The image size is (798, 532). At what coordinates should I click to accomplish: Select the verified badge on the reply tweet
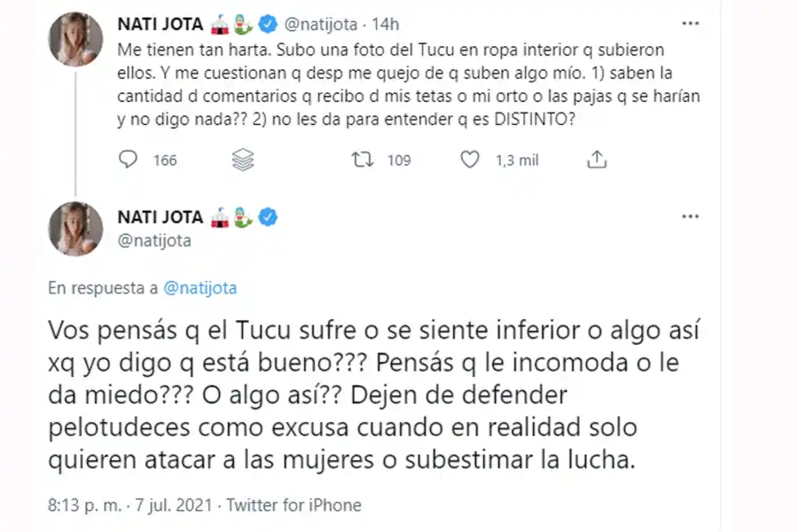tap(269, 215)
